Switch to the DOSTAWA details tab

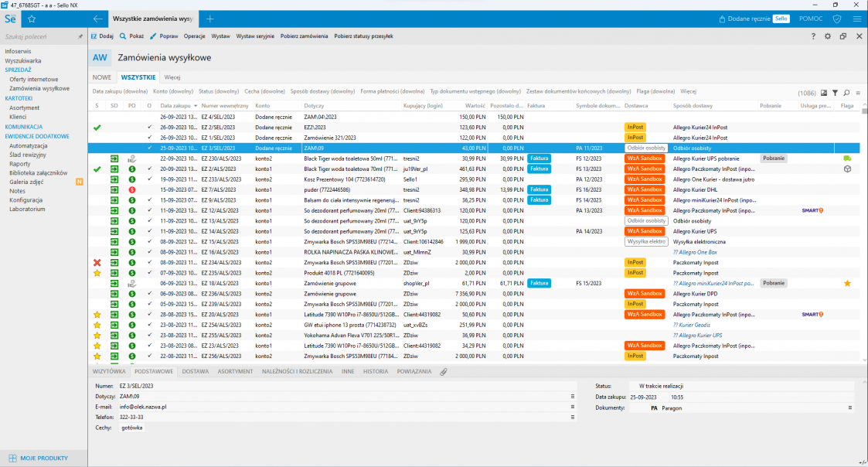(196, 372)
